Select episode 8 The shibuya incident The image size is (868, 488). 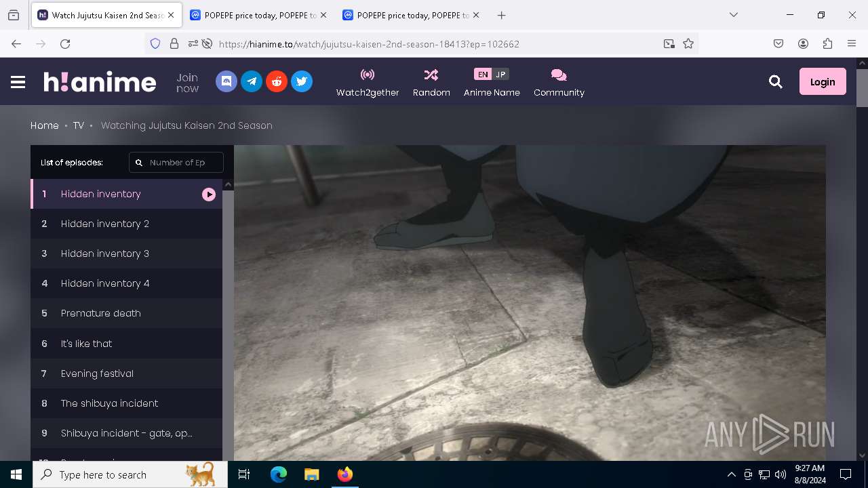click(126, 403)
